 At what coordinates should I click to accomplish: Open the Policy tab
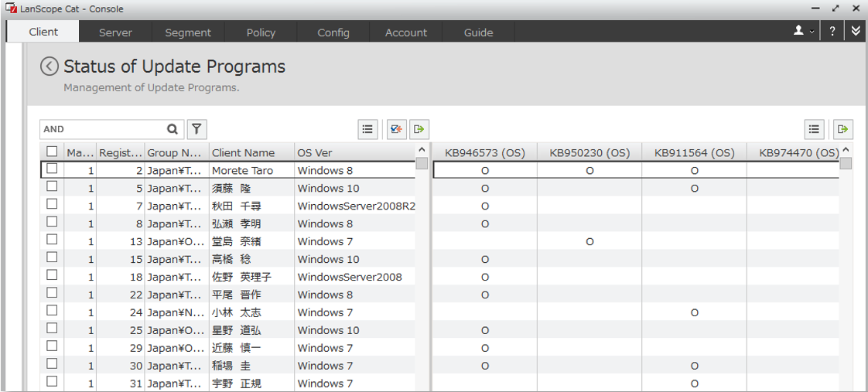(261, 32)
